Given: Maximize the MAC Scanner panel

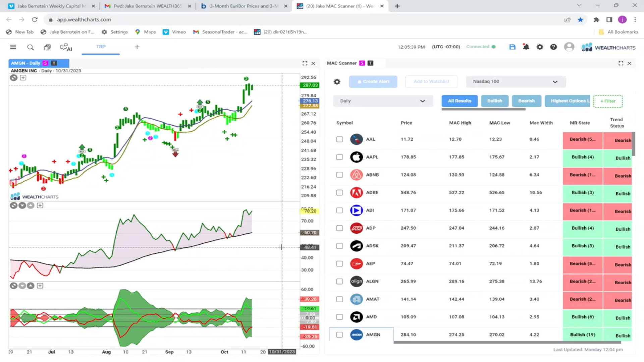Looking at the screenshot, I should tap(621, 63).
